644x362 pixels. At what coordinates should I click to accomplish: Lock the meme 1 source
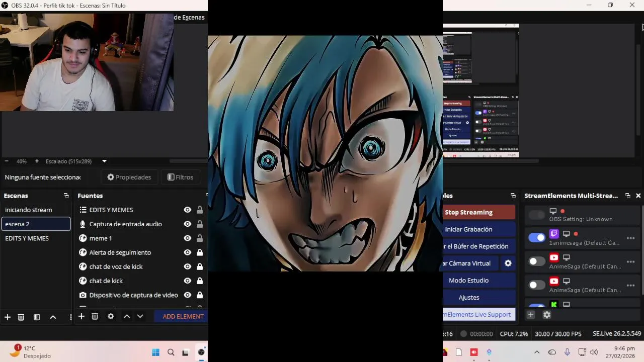[200, 238]
